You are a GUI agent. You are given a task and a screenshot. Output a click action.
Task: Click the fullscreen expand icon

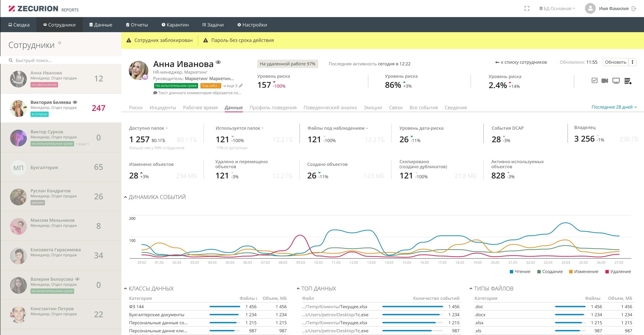coord(527,9)
